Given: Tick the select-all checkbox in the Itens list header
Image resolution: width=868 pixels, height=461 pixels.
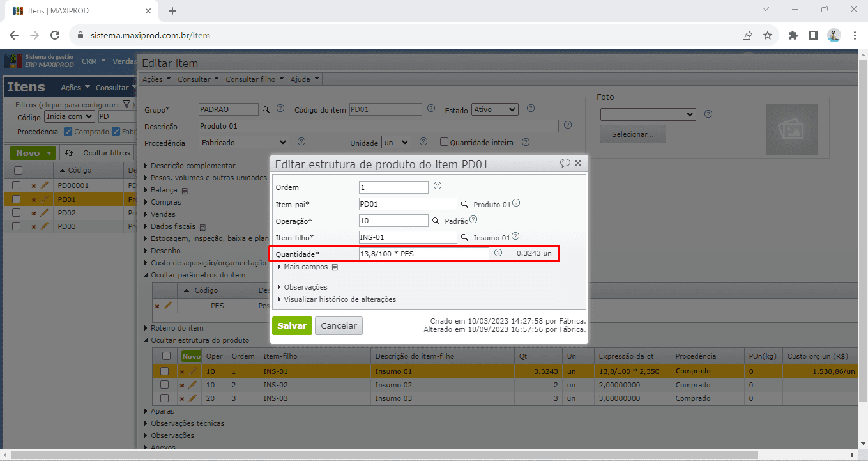Looking at the screenshot, I should 18,170.
